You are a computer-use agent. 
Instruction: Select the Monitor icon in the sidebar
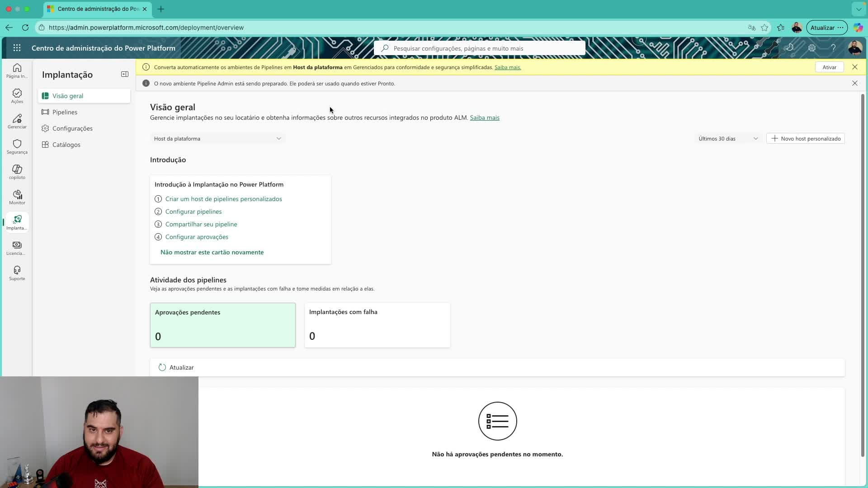[x=17, y=197]
